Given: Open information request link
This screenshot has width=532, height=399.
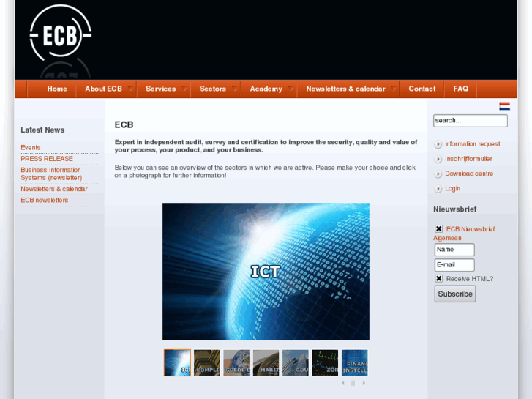Looking at the screenshot, I should tap(473, 144).
